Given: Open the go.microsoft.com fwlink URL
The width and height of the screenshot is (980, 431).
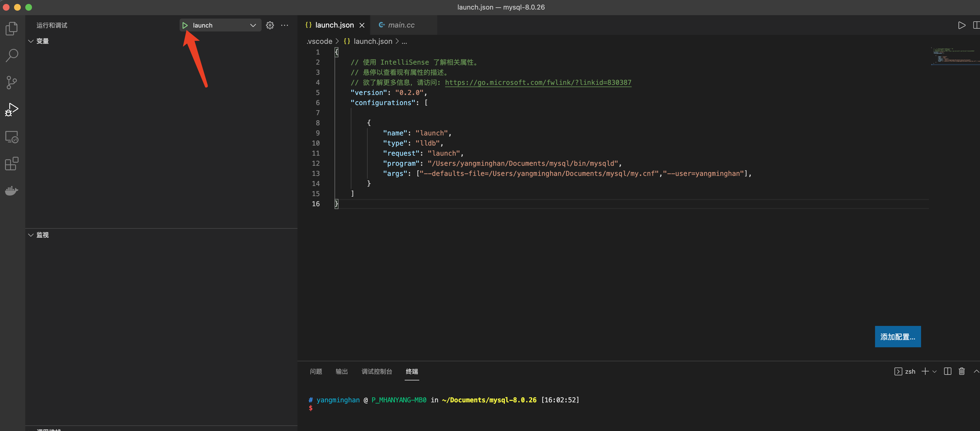Looking at the screenshot, I should 538,83.
